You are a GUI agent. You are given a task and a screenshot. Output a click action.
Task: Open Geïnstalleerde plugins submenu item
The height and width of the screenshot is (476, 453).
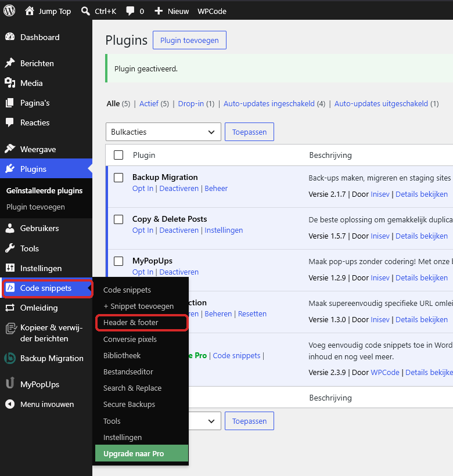(x=44, y=190)
